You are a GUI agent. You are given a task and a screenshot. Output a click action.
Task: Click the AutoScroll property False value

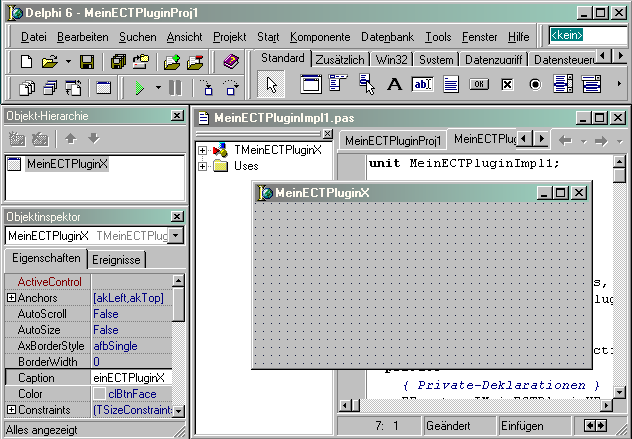[x=106, y=314]
